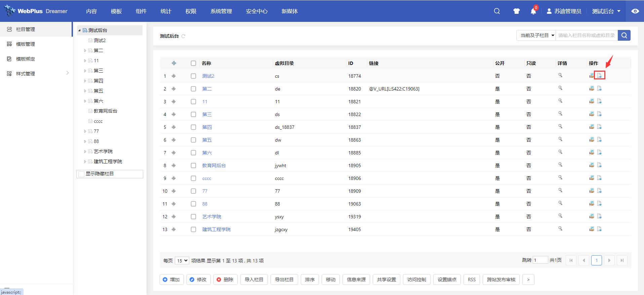The height and width of the screenshot is (295, 644).
Task: View details magnifier for row 教育网后台
Action: [x=560, y=165]
